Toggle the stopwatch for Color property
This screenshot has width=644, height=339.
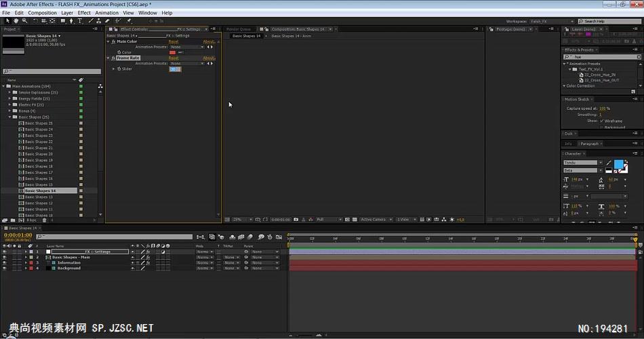point(119,52)
